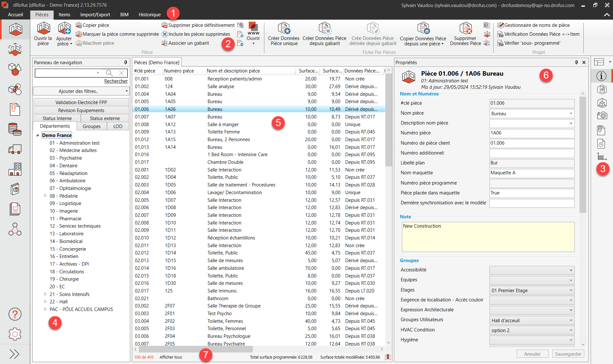Screen dimensions: 613x364
Task: Expand the 08 - Pédiatrie tree node
Action: click(45, 196)
